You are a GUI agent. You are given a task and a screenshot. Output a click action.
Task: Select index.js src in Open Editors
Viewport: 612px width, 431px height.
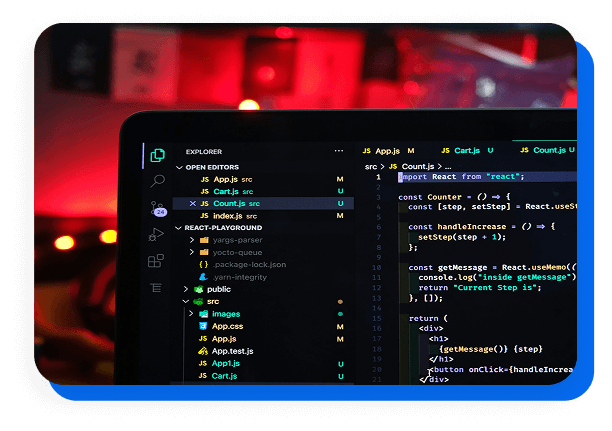click(265, 216)
